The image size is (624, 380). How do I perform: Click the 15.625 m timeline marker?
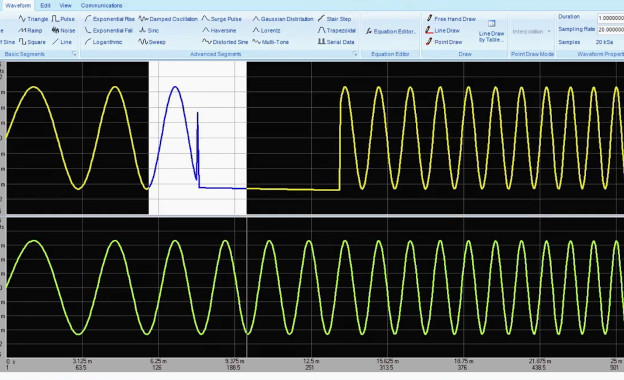[387, 361]
